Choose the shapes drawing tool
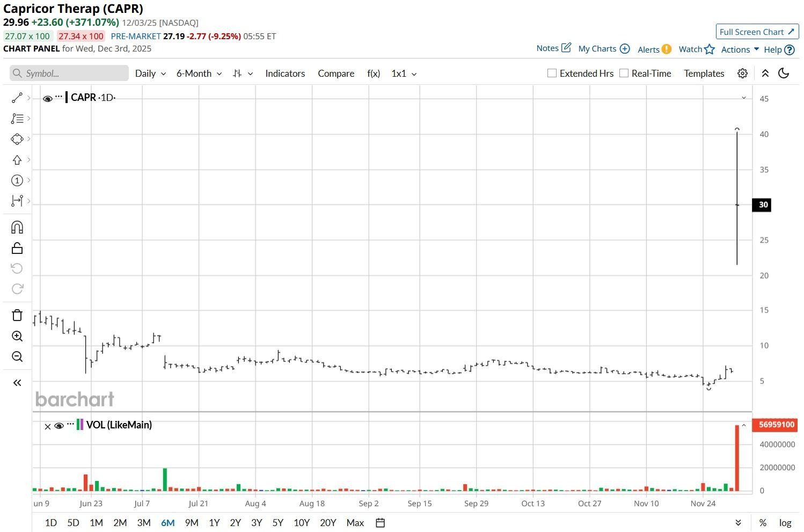 coord(17,139)
